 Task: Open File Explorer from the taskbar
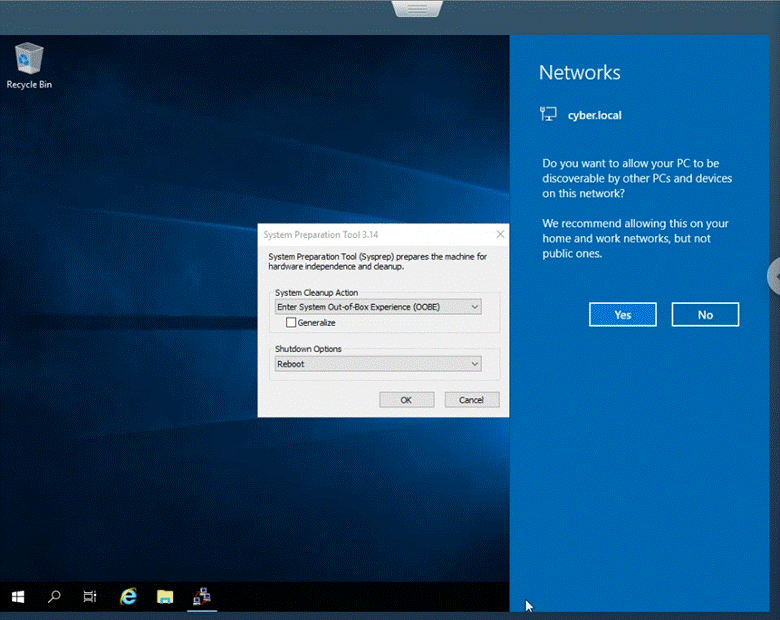[165, 597]
